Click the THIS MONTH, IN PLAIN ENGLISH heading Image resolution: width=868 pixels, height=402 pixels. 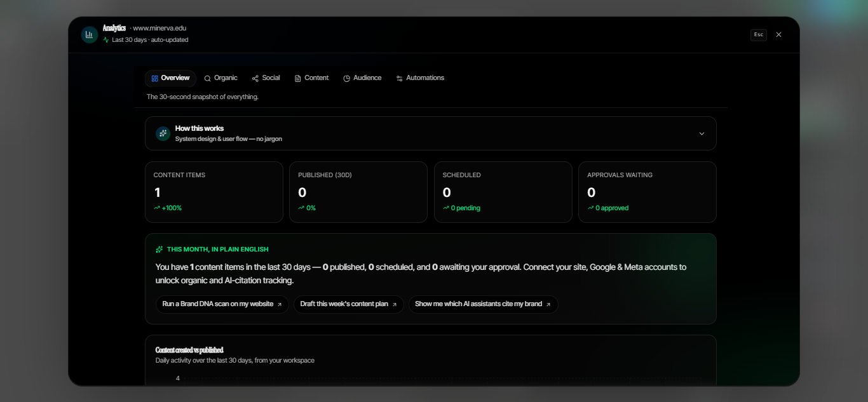click(218, 250)
